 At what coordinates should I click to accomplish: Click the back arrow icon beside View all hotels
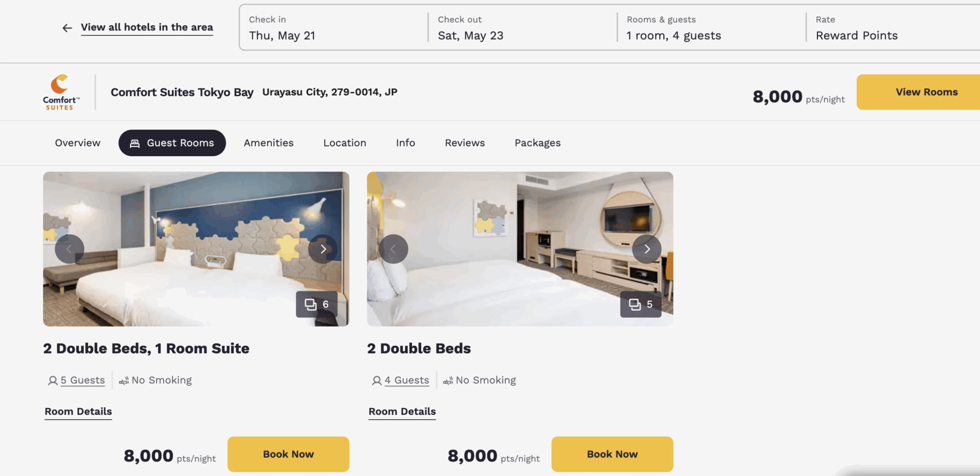pyautogui.click(x=67, y=28)
